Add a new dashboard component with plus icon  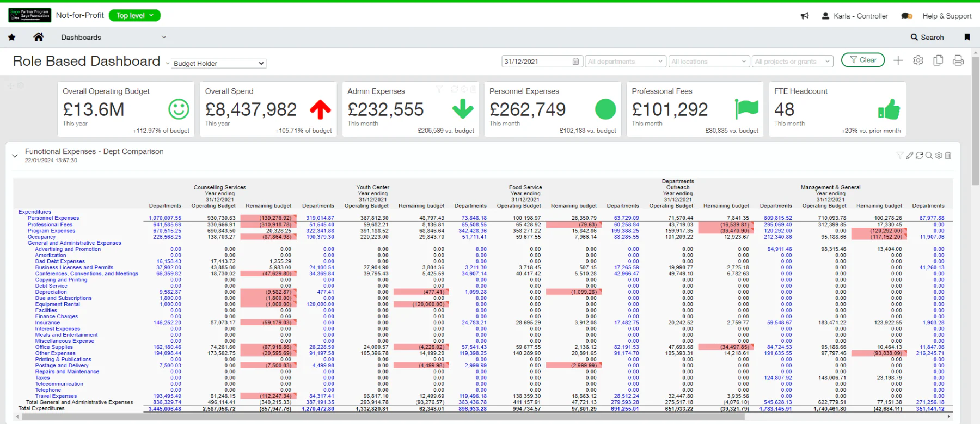point(898,60)
